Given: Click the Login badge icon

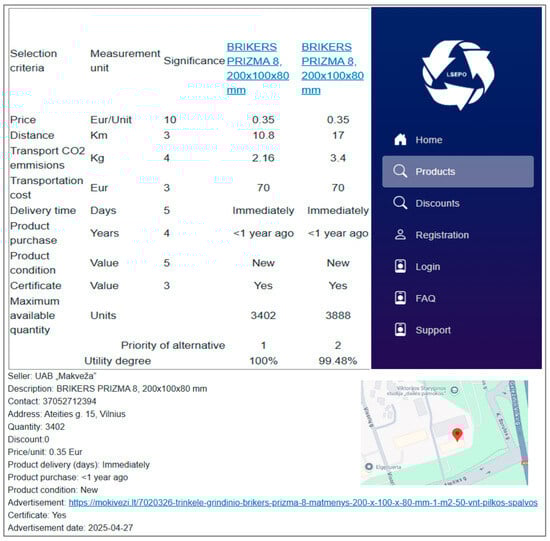Looking at the screenshot, I should 400,266.
